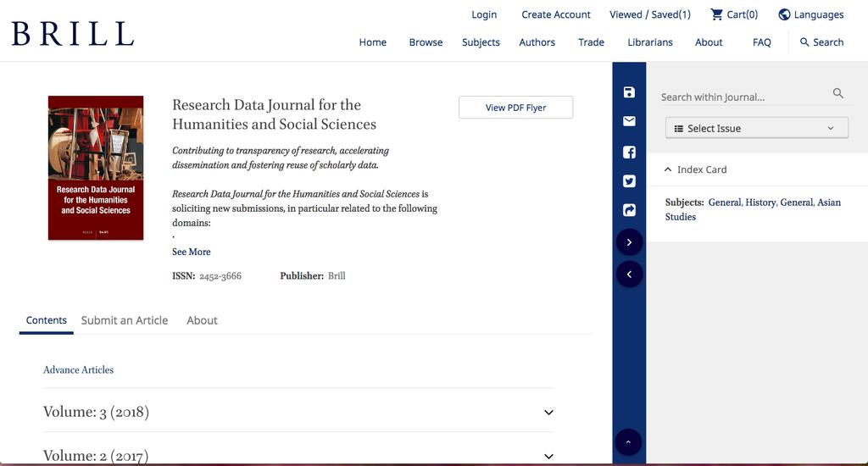This screenshot has height=466, width=868.
Task: Open the About tab of the journal
Action: click(202, 320)
